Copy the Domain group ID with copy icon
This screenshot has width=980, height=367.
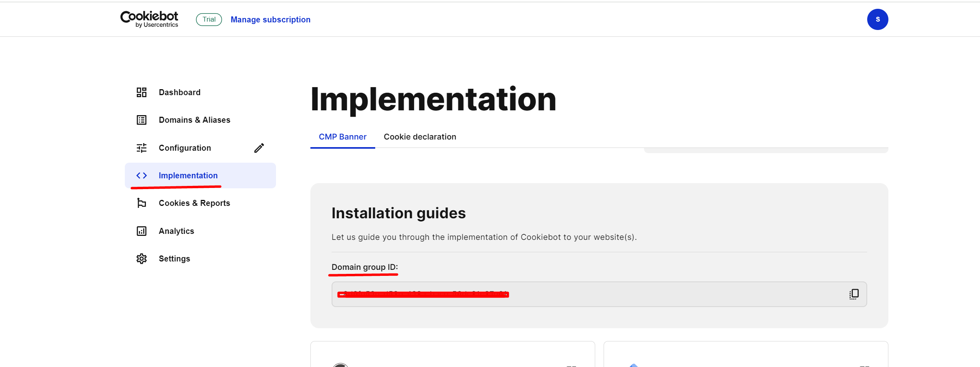(854, 294)
